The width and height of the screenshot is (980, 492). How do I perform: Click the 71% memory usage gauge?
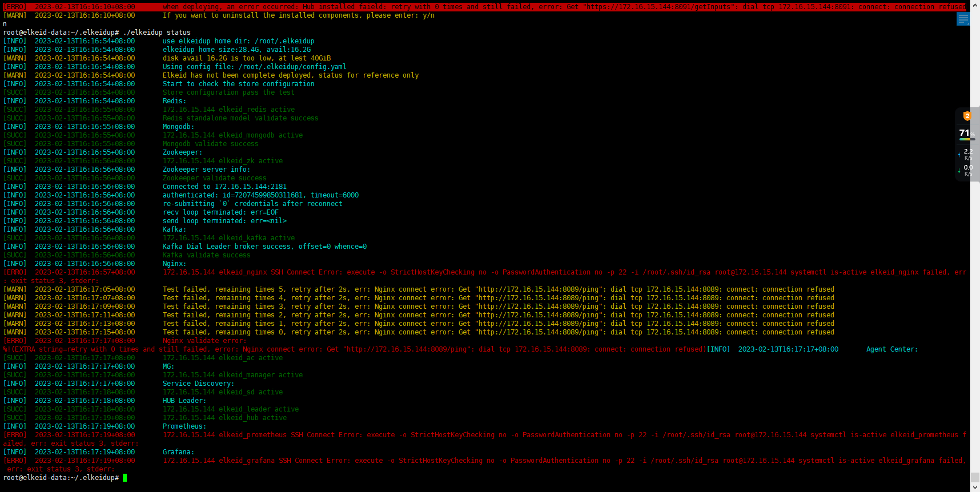point(967,134)
